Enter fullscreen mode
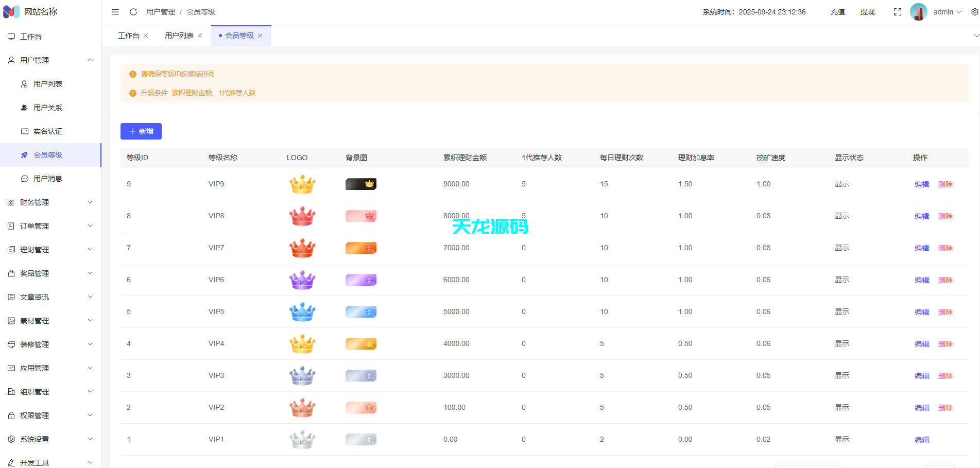This screenshot has width=980, height=468. click(x=898, y=11)
